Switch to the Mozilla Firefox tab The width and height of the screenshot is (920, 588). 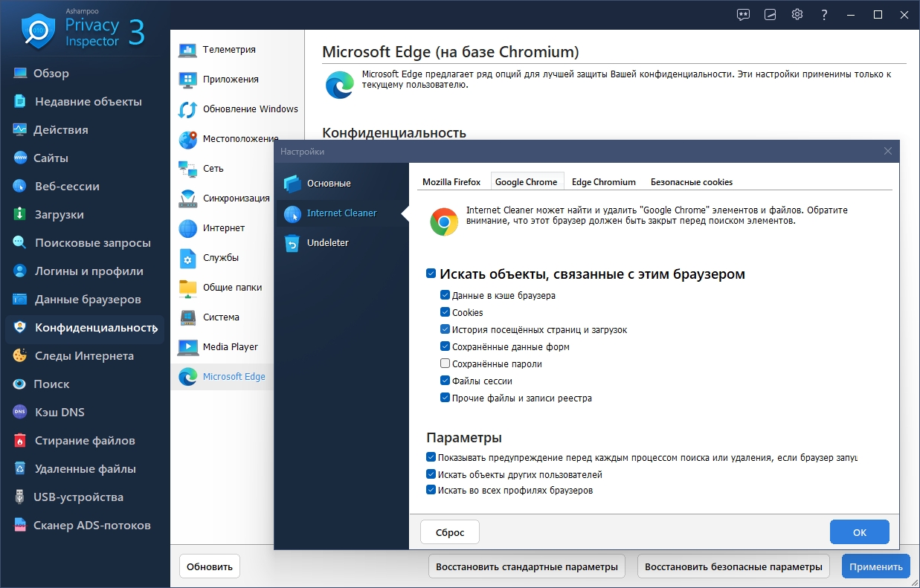tap(451, 182)
